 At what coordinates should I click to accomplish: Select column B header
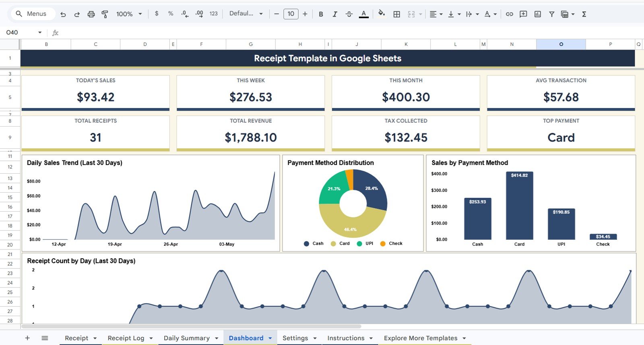click(46, 44)
